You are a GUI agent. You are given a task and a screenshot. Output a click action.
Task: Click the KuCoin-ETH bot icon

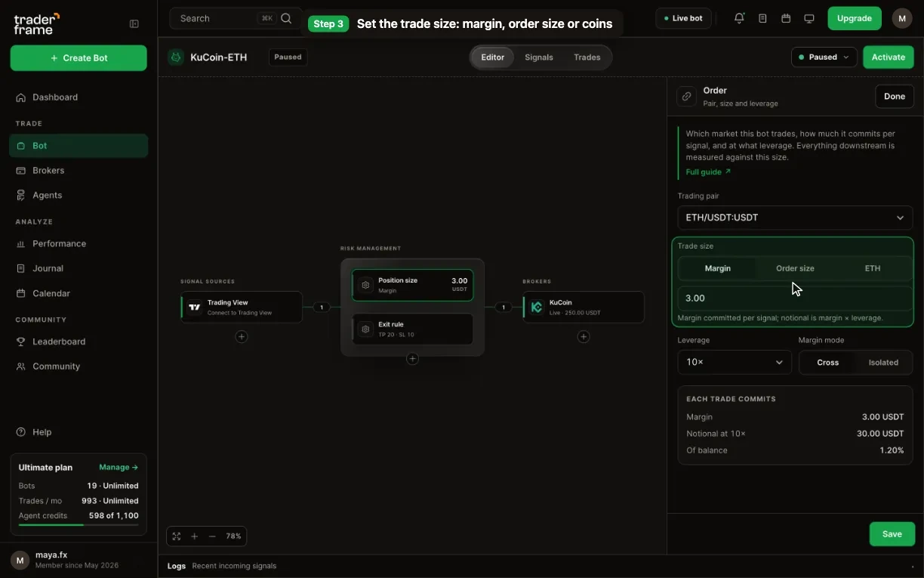176,57
